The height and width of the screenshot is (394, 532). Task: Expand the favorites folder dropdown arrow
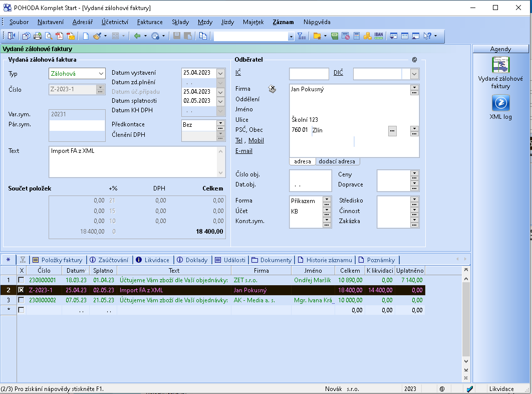(326, 36)
